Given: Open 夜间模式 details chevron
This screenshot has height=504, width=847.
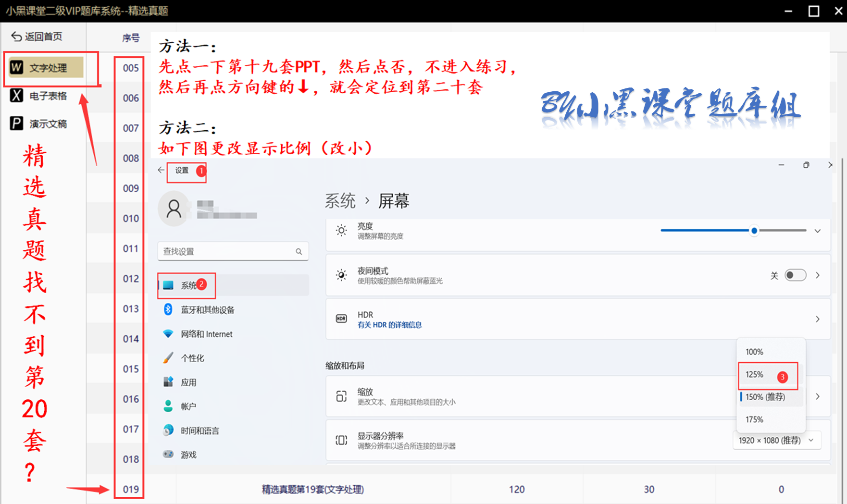Looking at the screenshot, I should (x=817, y=275).
